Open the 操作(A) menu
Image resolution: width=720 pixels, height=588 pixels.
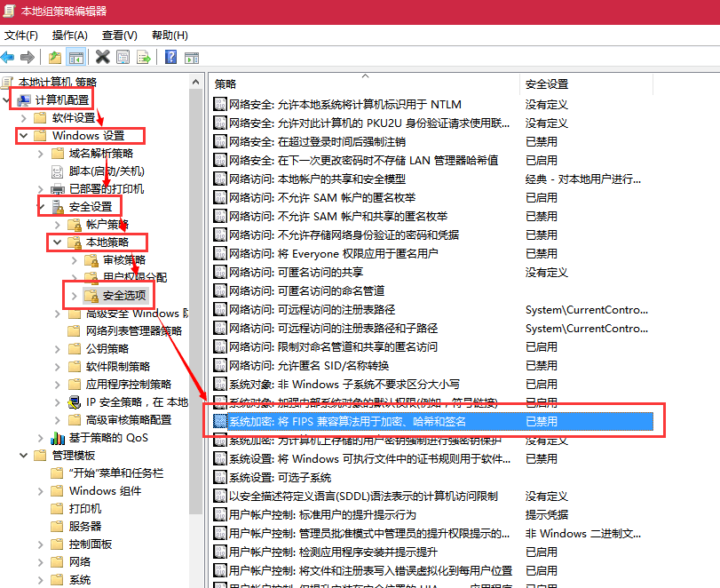point(69,36)
